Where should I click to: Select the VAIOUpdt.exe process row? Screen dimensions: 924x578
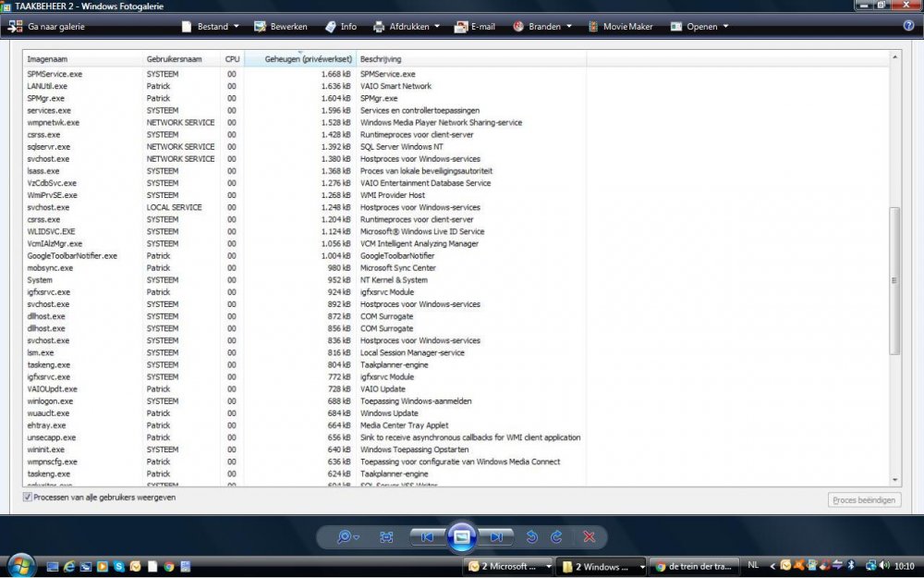305,389
